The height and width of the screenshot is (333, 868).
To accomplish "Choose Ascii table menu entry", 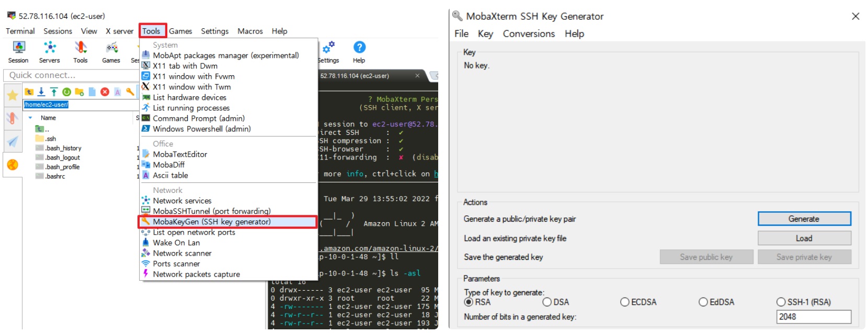I will point(228,175).
